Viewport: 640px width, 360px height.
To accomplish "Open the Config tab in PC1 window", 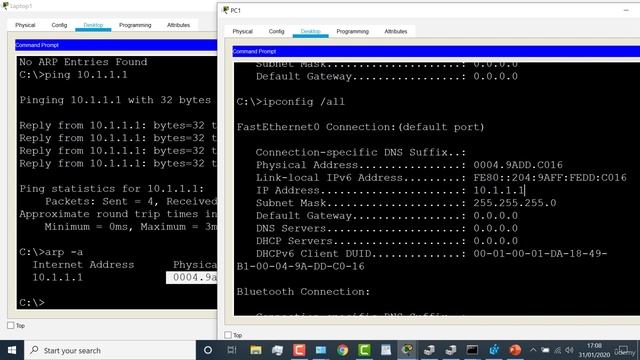I will [x=276, y=31].
